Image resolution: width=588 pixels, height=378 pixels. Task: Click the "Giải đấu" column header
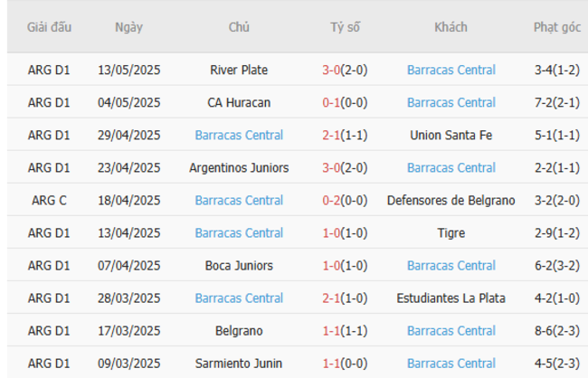pos(48,27)
